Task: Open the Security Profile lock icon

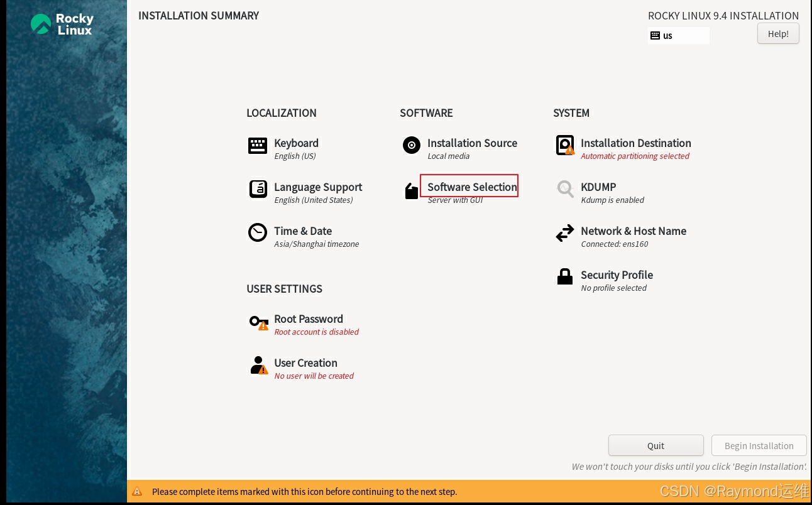Action: coord(565,276)
